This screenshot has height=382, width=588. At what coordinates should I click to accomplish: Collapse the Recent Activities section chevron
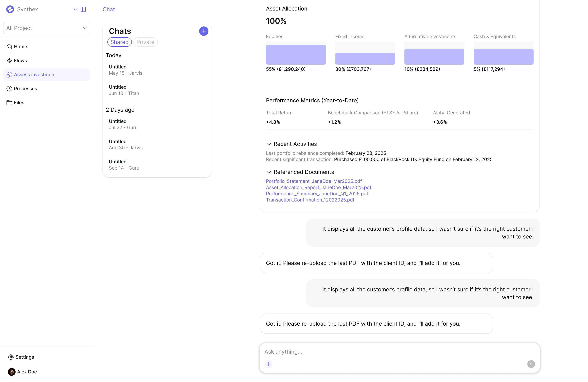[x=269, y=144]
